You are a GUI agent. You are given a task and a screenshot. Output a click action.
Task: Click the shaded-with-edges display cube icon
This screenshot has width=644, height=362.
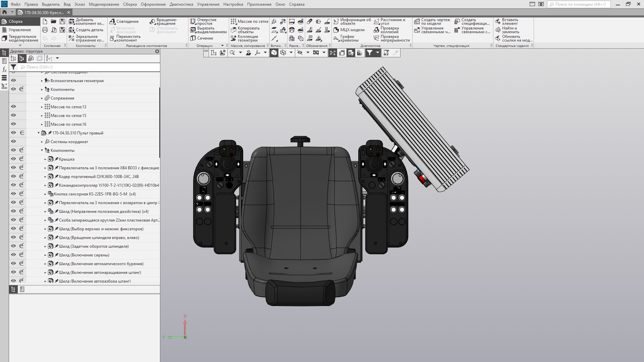(x=274, y=53)
